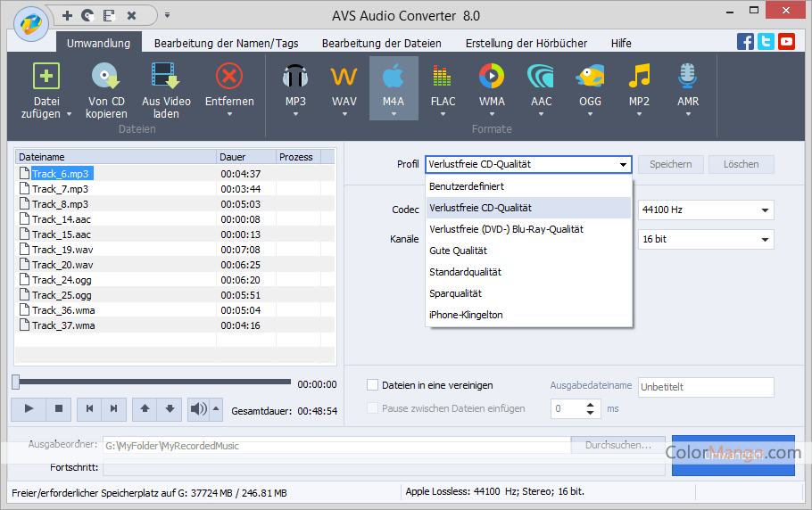The image size is (812, 510).
Task: Move selected file down in list
Action: 170,408
